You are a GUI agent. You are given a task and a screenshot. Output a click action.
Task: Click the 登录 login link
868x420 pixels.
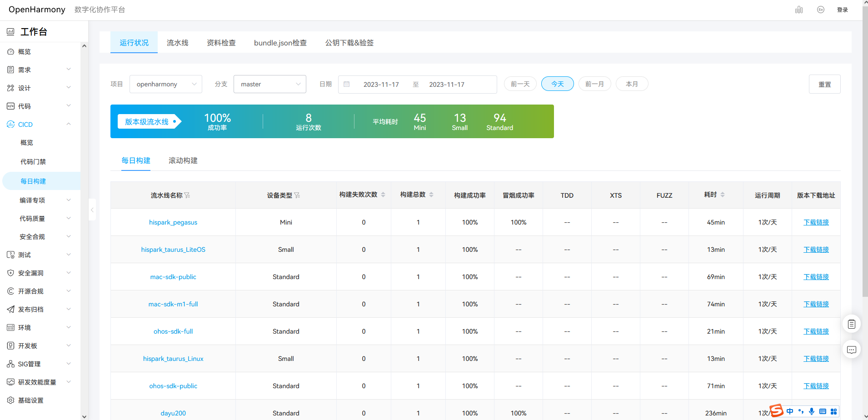843,10
